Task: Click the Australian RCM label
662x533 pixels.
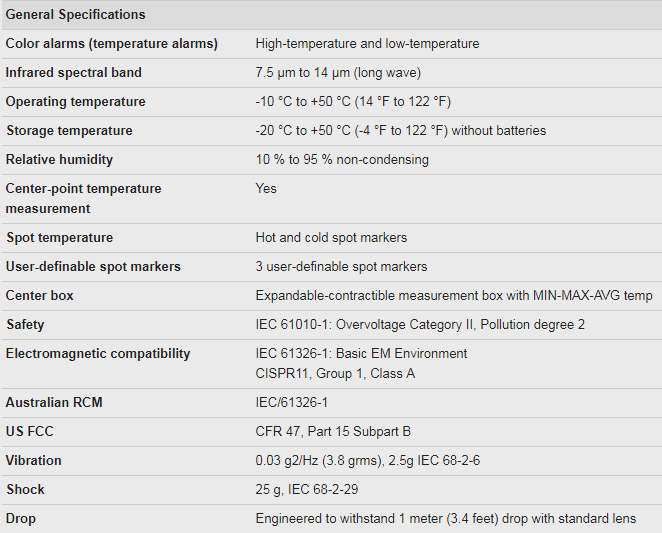Action: pos(54,402)
